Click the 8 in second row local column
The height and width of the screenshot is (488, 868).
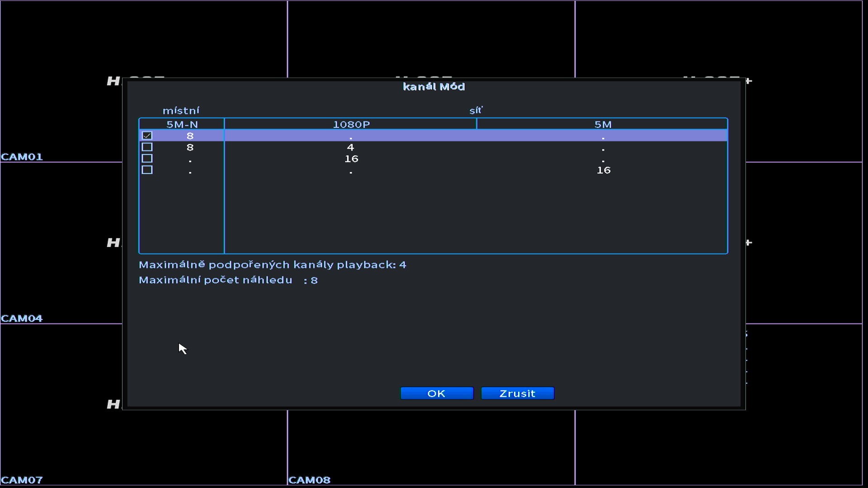pos(190,147)
